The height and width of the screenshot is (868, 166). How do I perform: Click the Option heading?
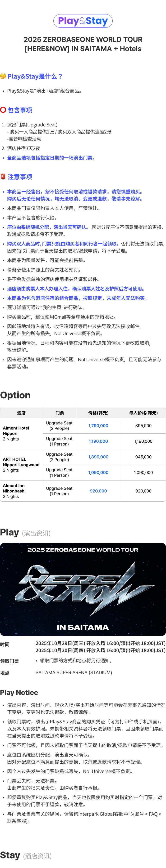click(15, 395)
